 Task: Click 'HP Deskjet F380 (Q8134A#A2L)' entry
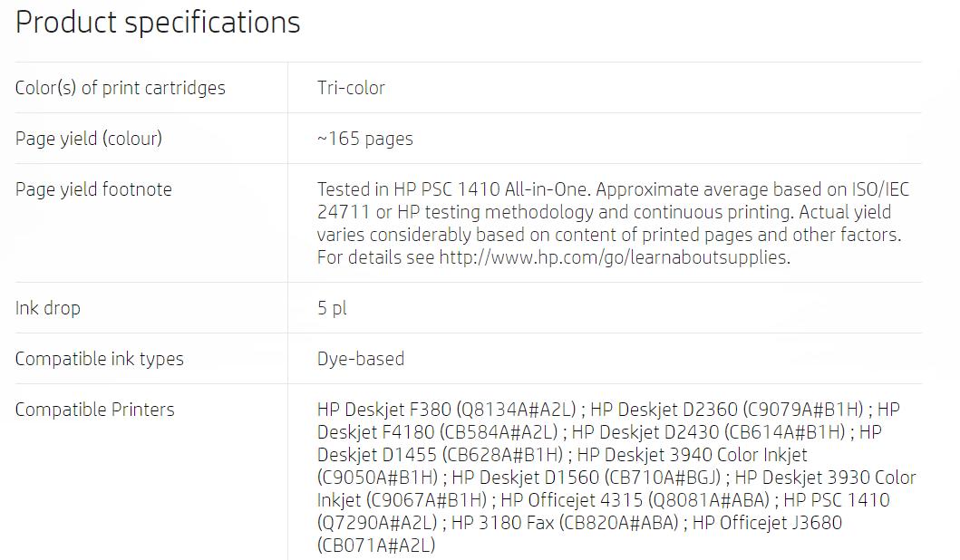[x=447, y=410]
